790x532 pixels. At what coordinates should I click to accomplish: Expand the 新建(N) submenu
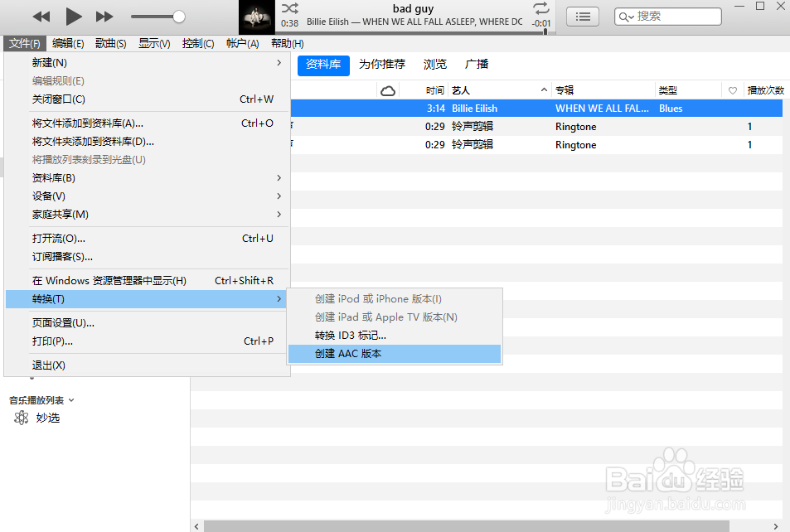[147, 62]
